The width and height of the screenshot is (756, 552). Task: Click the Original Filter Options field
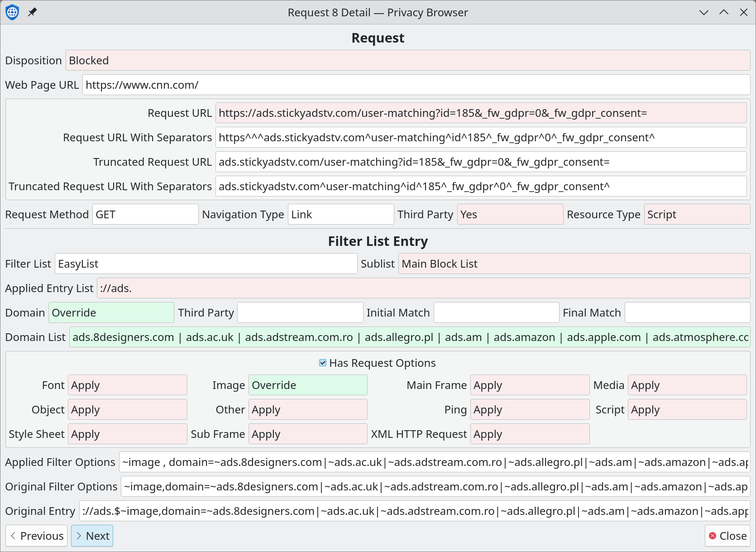(435, 486)
